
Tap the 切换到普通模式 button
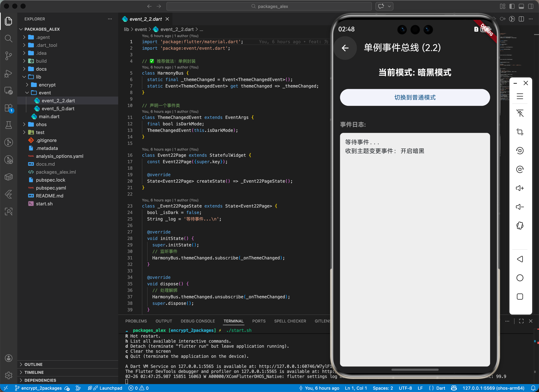tap(415, 97)
